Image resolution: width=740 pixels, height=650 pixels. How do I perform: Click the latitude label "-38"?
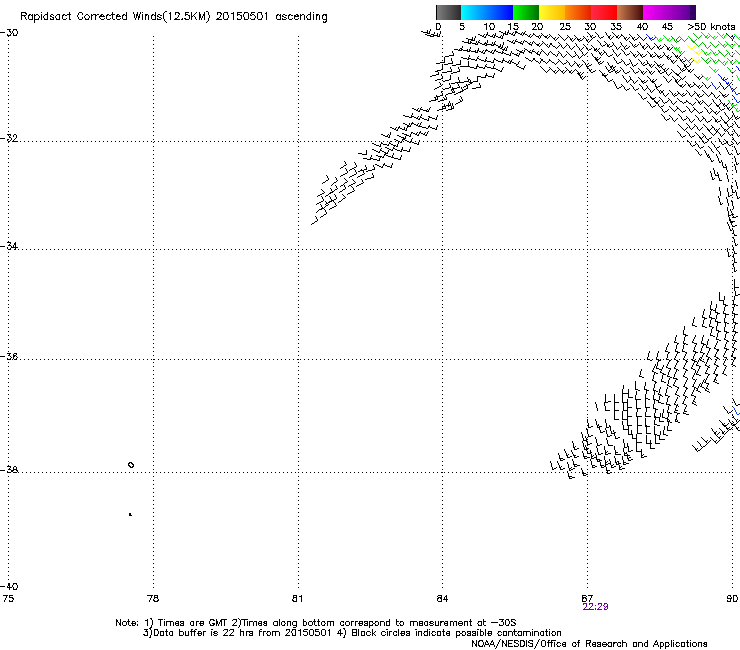(x=9, y=470)
